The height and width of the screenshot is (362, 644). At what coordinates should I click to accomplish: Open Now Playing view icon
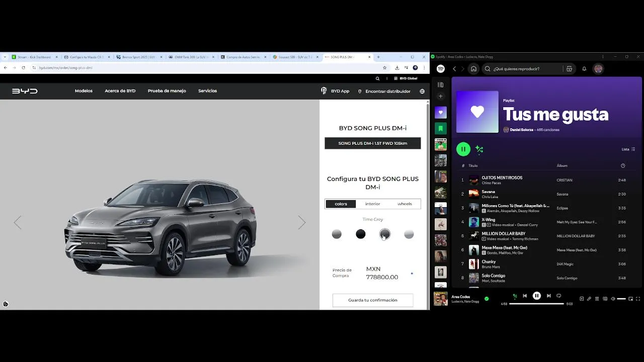582,299
